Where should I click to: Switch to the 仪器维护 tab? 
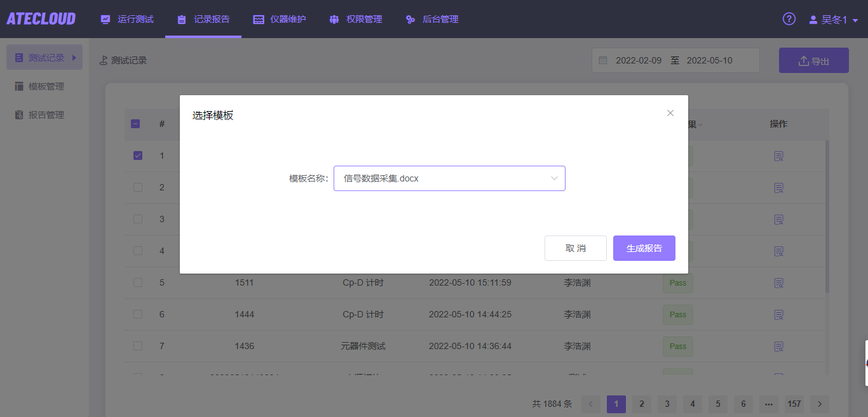(280, 19)
